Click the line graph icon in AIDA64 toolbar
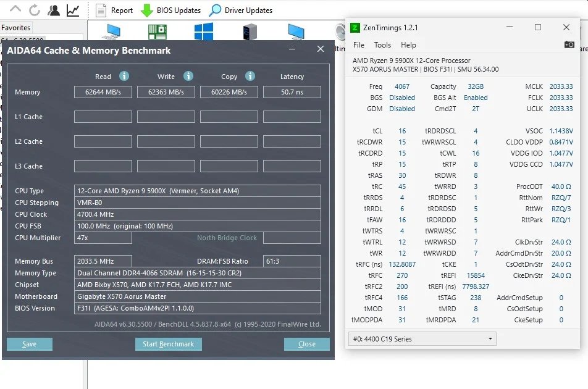 pos(73,10)
